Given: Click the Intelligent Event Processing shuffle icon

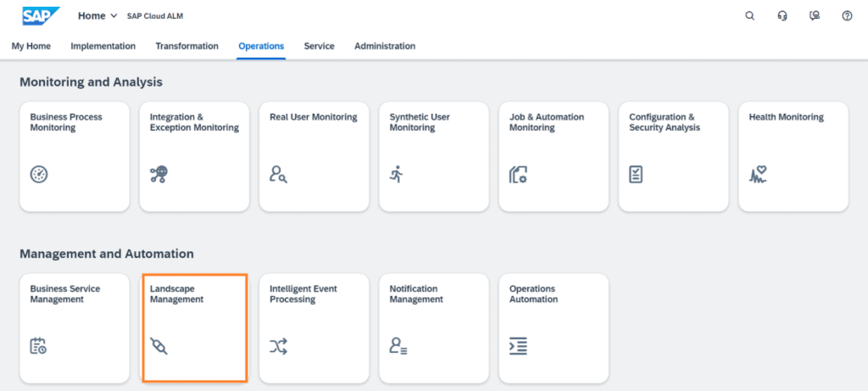Looking at the screenshot, I should (278, 346).
